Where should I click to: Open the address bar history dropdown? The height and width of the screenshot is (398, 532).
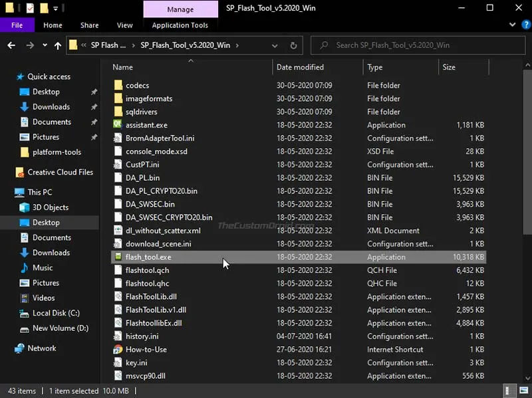(274, 45)
